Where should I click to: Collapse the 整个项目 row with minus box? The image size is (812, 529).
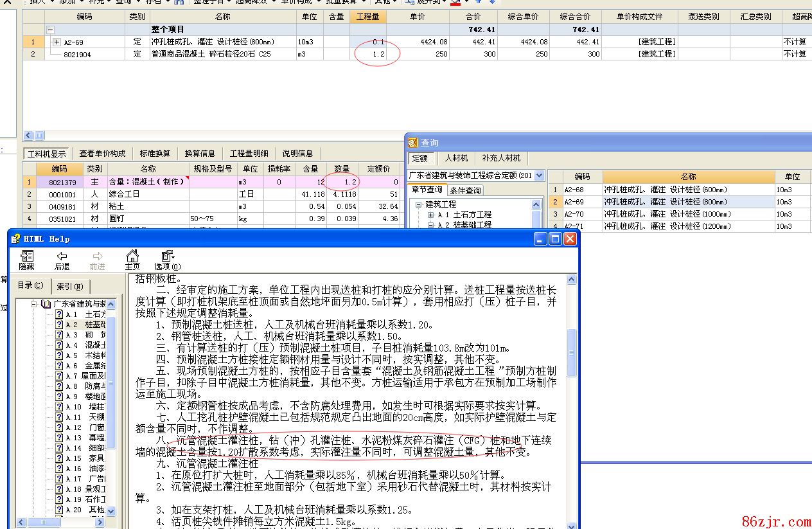pos(51,30)
